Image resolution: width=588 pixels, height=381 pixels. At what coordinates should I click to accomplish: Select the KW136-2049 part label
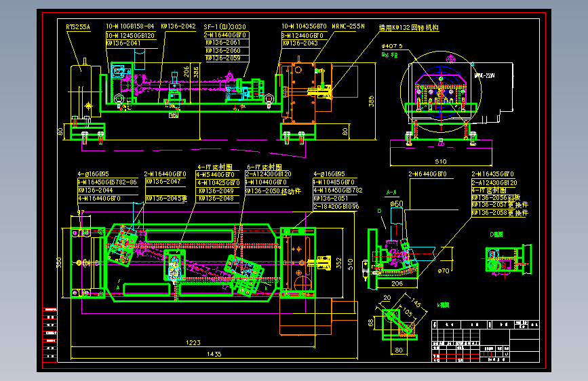[x=216, y=190]
